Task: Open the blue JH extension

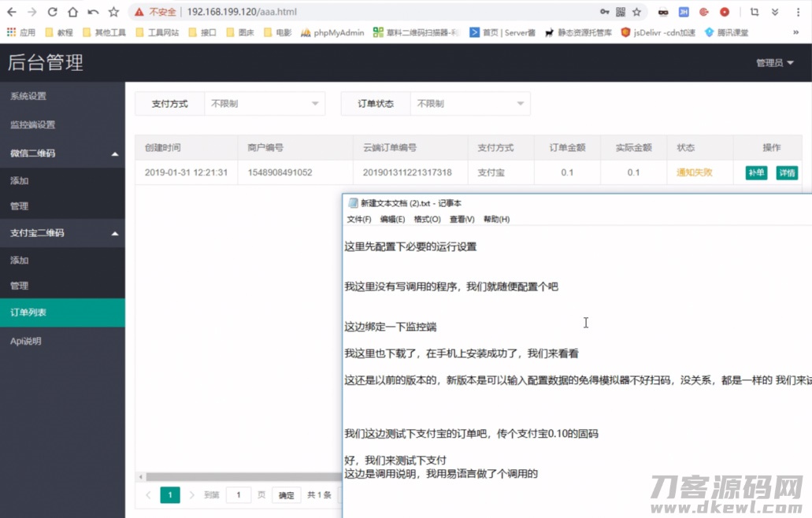Action: point(684,12)
